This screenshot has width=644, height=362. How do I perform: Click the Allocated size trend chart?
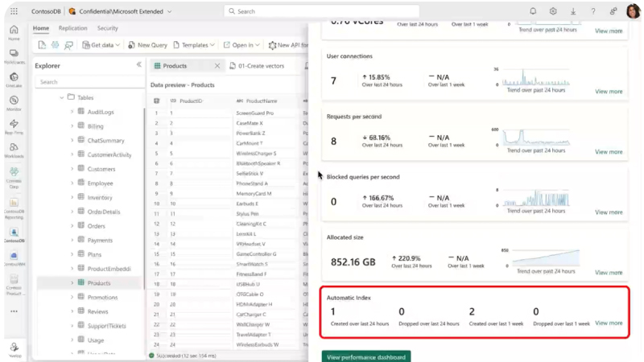click(546, 257)
